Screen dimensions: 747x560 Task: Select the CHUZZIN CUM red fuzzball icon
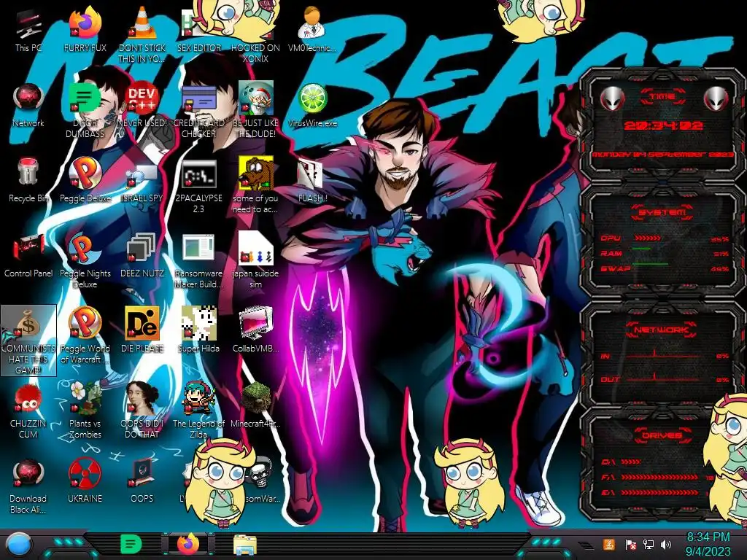(28, 411)
